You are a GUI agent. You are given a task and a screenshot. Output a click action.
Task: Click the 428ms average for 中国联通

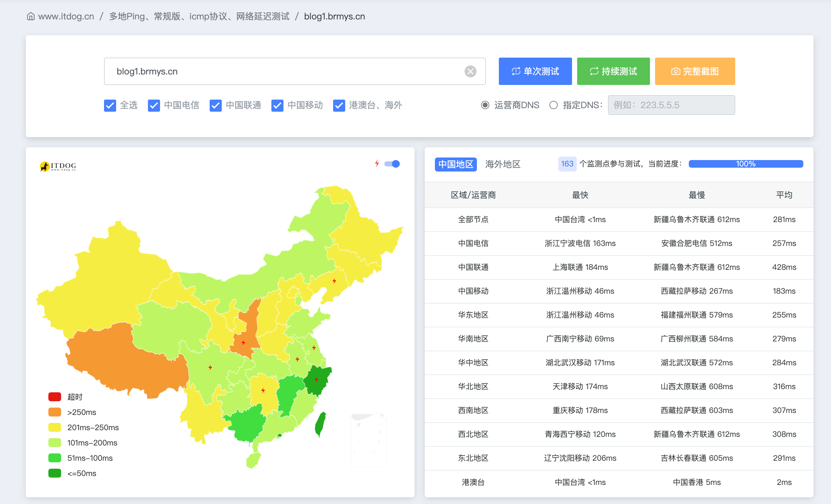(784, 267)
